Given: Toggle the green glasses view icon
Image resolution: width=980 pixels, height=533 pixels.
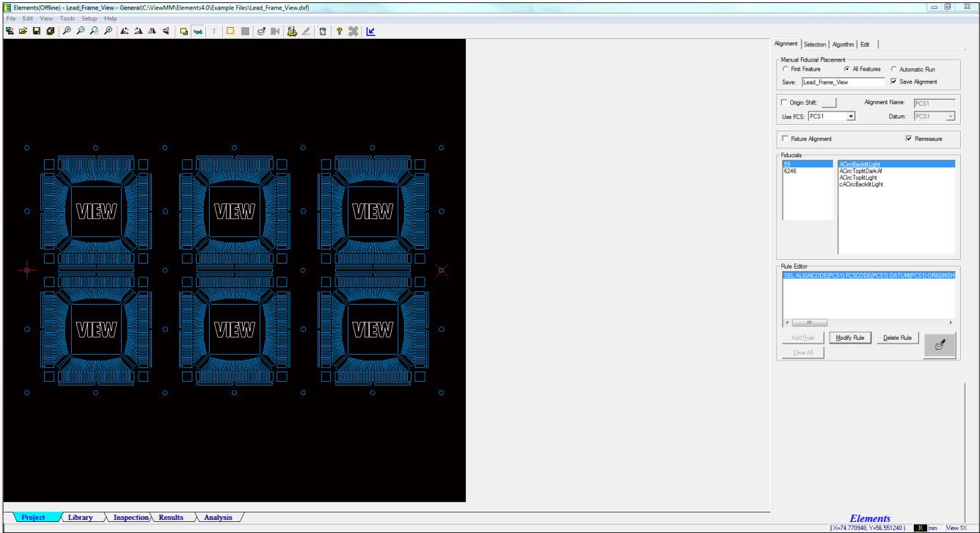Looking at the screenshot, I should point(198,31).
